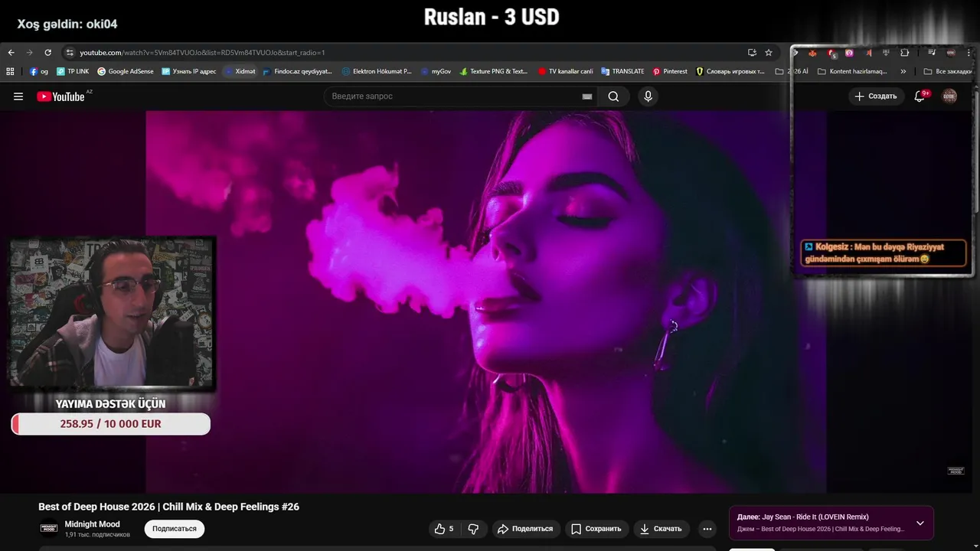The image size is (980, 551).
Task: Open the Pinterest bookmark
Action: pos(670,71)
